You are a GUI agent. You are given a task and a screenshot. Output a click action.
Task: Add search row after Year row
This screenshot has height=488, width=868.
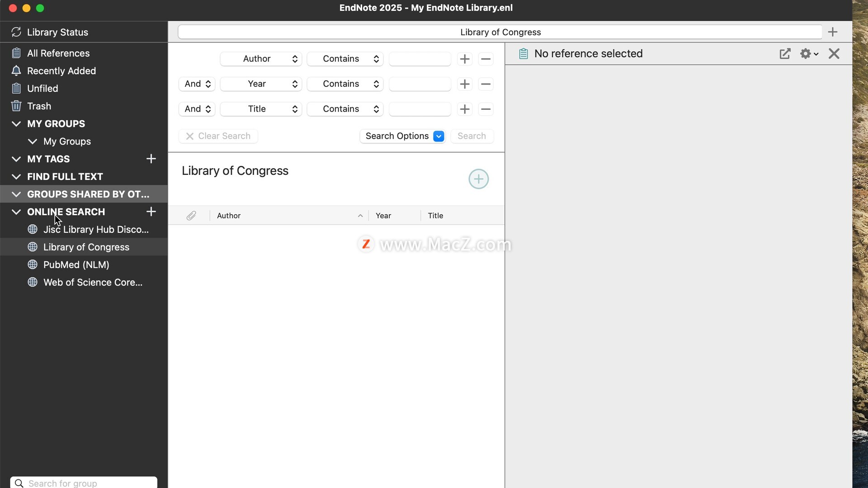[465, 84]
